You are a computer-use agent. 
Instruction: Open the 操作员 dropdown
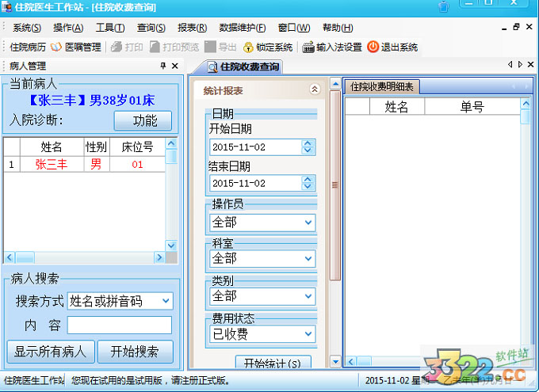308,223
